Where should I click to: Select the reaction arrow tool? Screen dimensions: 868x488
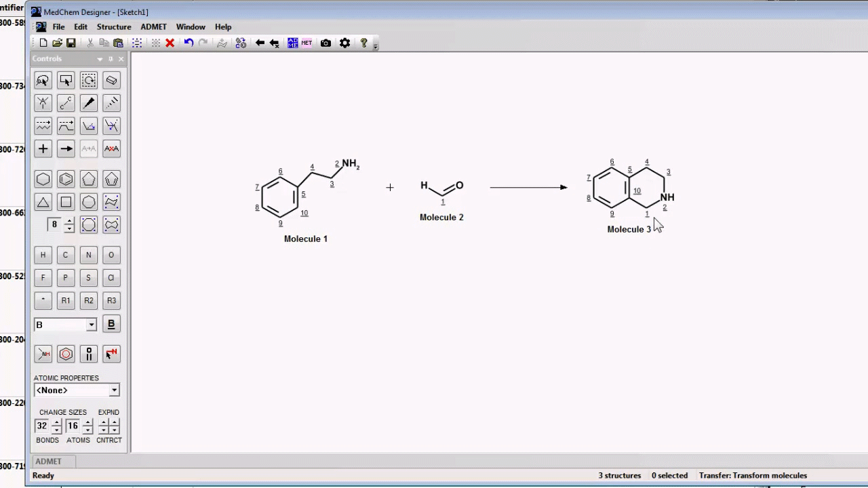click(66, 148)
